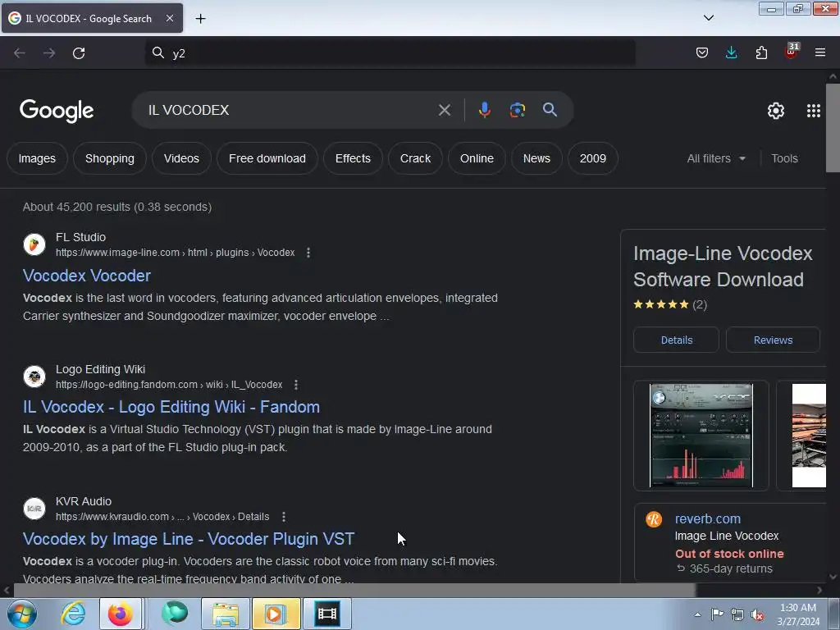Filter results by Shopping
The image size is (840, 630).
click(110, 158)
